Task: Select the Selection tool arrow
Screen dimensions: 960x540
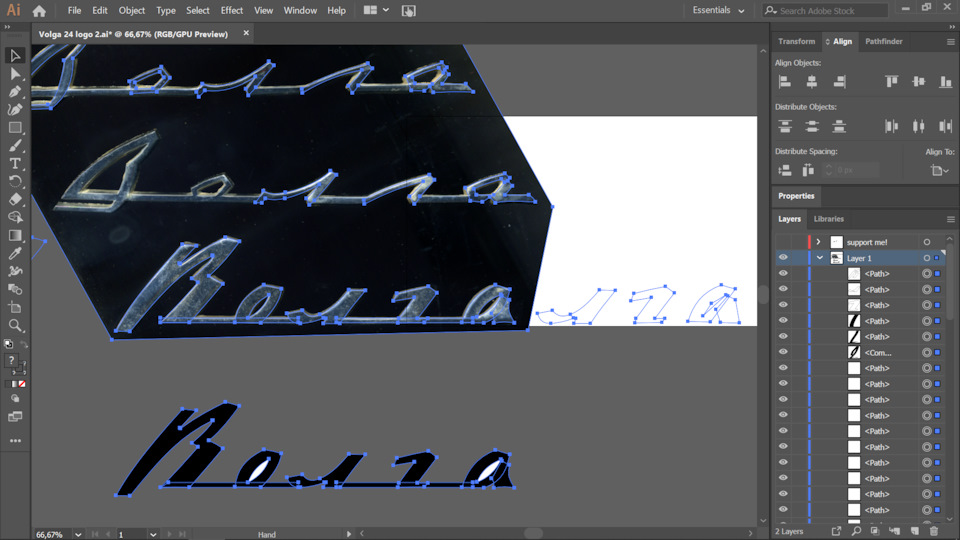Action: [15, 56]
